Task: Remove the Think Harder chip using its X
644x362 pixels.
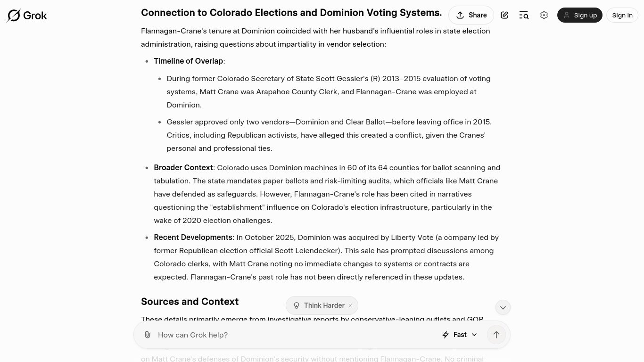Action: tap(351, 305)
